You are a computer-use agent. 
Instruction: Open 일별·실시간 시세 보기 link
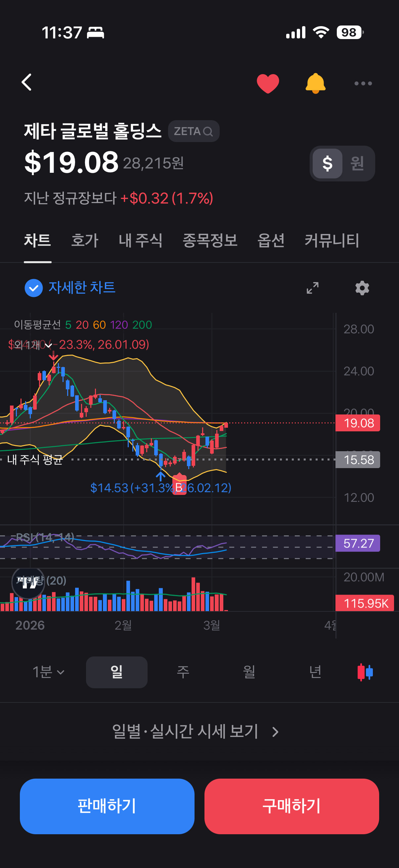(196, 732)
